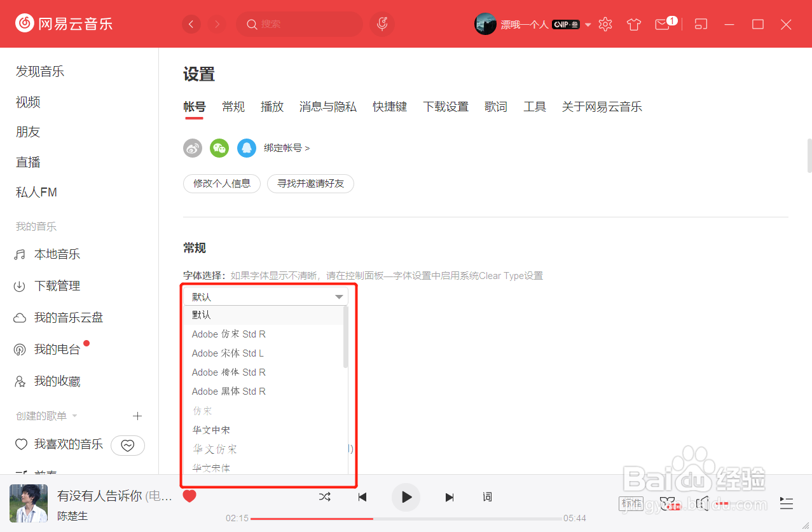The width and height of the screenshot is (812, 532).
Task: Click settings page vertical scrollbar
Action: pos(809,155)
